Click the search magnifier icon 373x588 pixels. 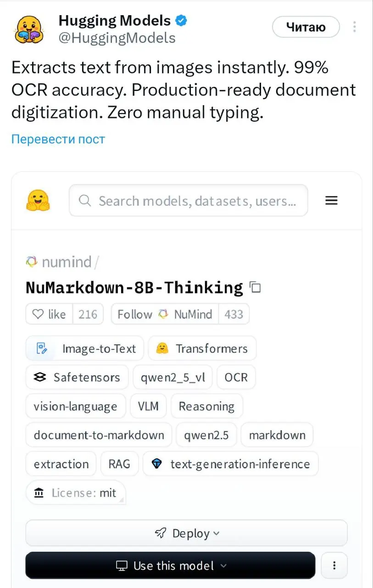pyautogui.click(x=84, y=201)
